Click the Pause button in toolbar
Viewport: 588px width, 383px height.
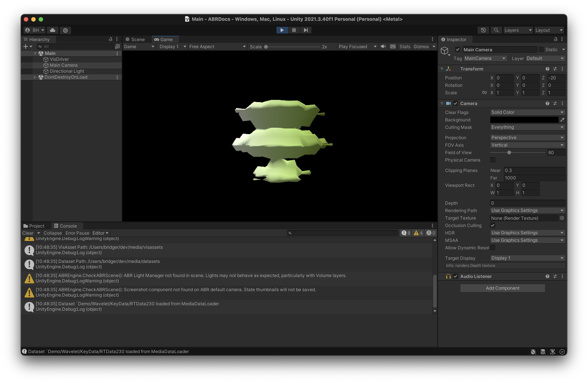294,30
